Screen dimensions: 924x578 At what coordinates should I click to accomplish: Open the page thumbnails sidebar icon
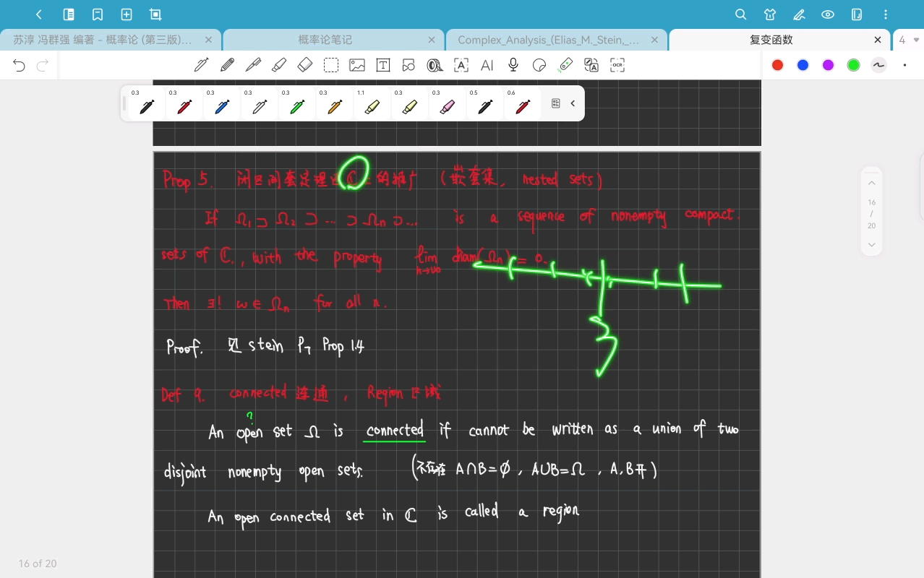click(x=69, y=14)
